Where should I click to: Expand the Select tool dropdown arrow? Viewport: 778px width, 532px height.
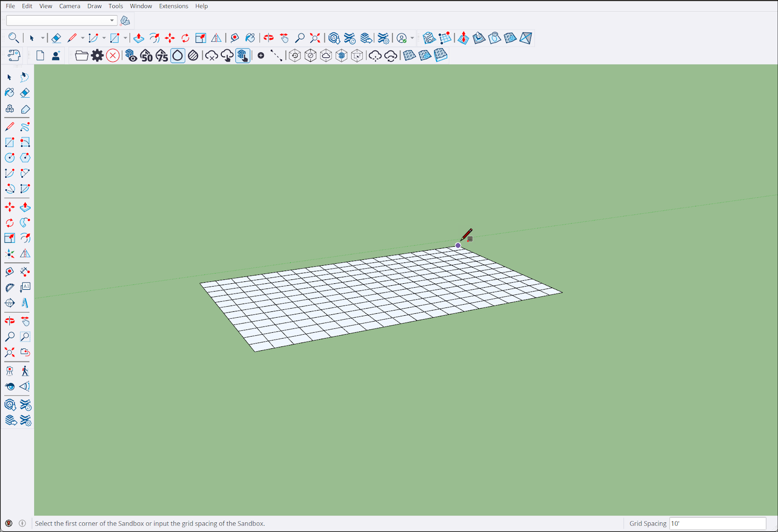tap(43, 37)
